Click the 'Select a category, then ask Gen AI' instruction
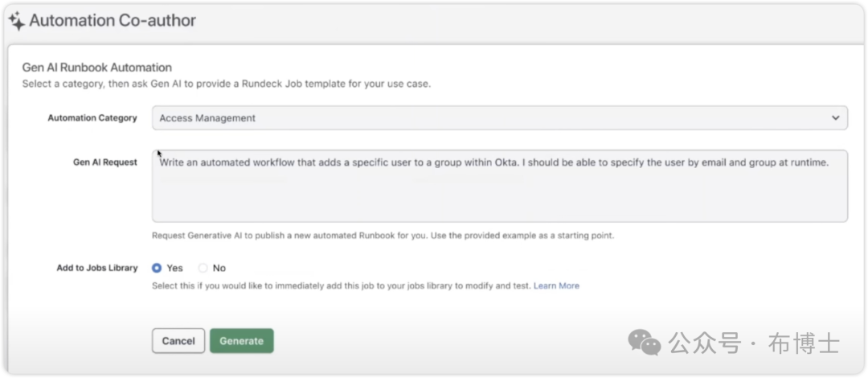The image size is (868, 378). (x=227, y=84)
